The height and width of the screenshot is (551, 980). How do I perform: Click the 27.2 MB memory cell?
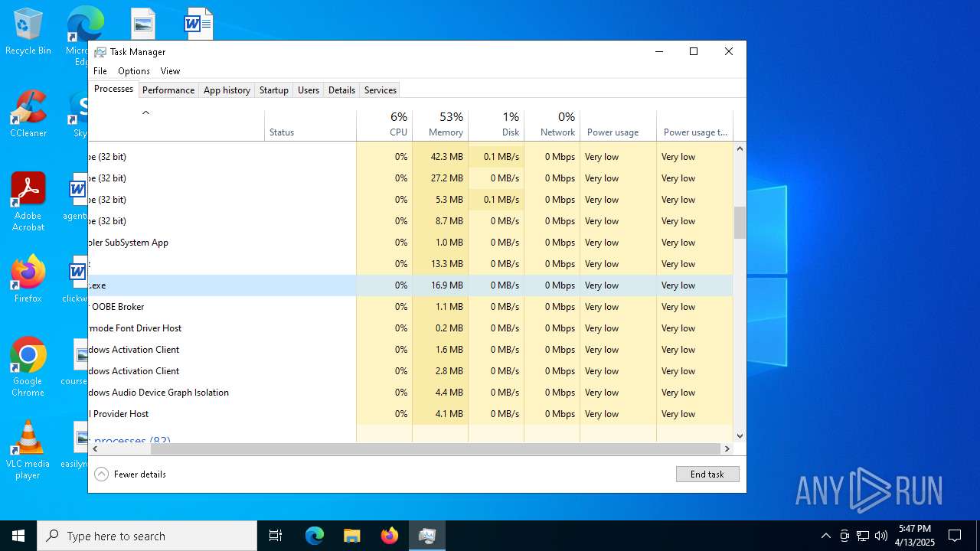(440, 178)
